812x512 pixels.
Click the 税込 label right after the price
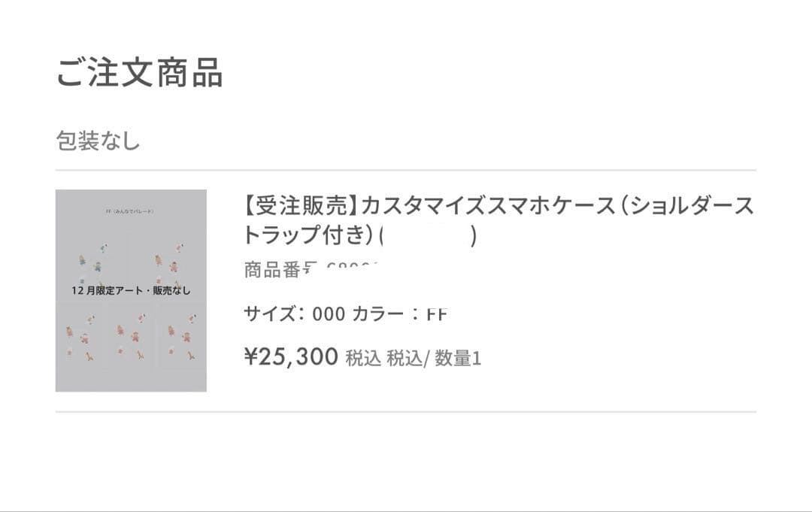(x=363, y=359)
